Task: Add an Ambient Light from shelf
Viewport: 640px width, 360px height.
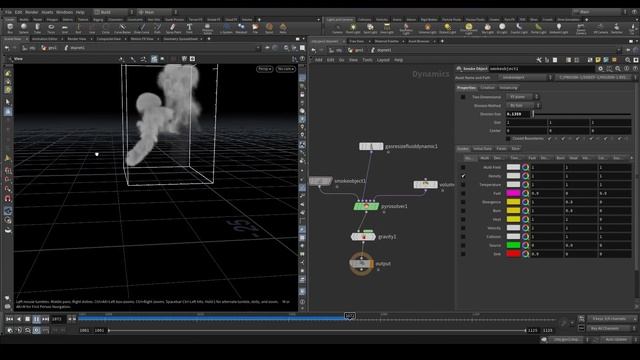Action: point(558,28)
